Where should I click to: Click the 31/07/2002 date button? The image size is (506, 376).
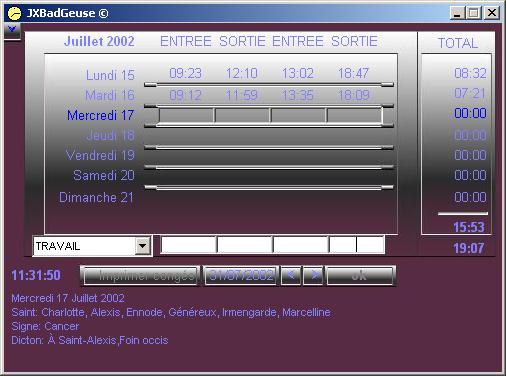[x=241, y=276]
